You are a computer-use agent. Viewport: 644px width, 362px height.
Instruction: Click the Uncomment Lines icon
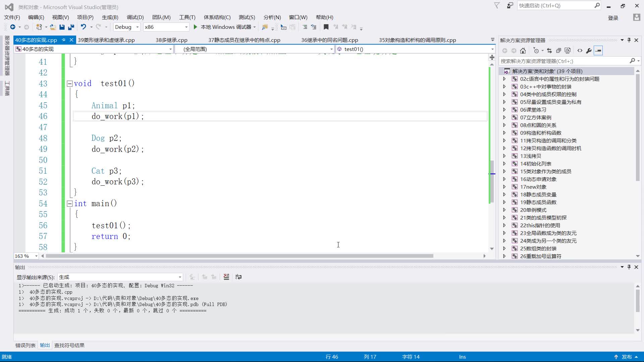pos(314,27)
